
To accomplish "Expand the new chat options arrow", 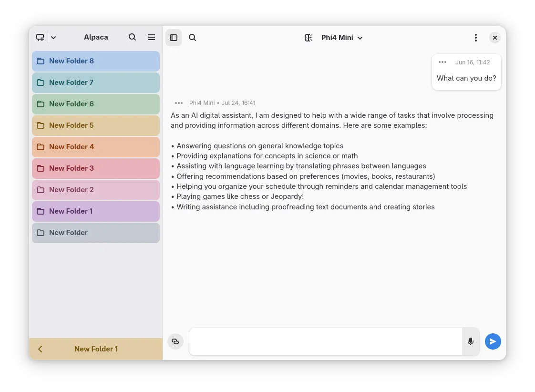I will click(x=53, y=38).
